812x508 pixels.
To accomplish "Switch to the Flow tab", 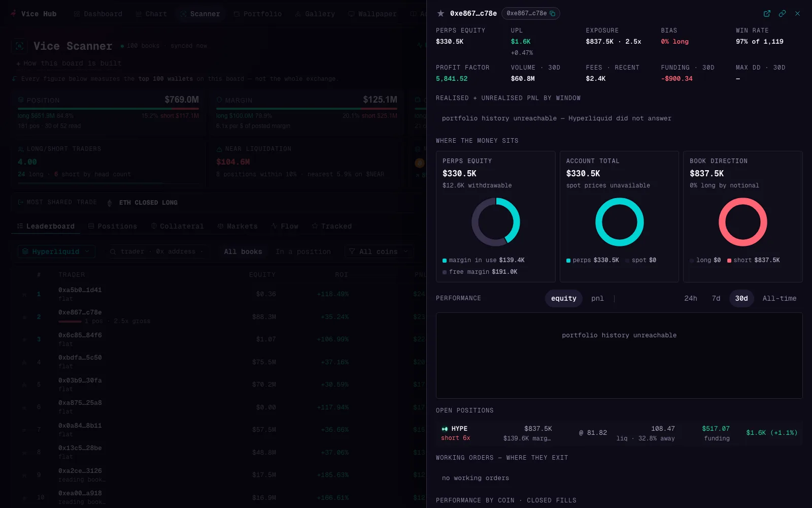I will 285,226.
